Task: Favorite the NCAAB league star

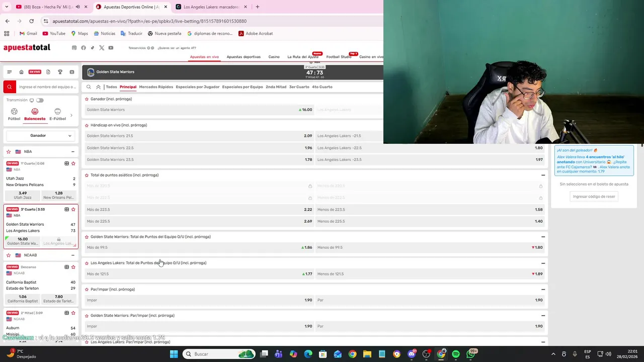Action: [x=9, y=255]
